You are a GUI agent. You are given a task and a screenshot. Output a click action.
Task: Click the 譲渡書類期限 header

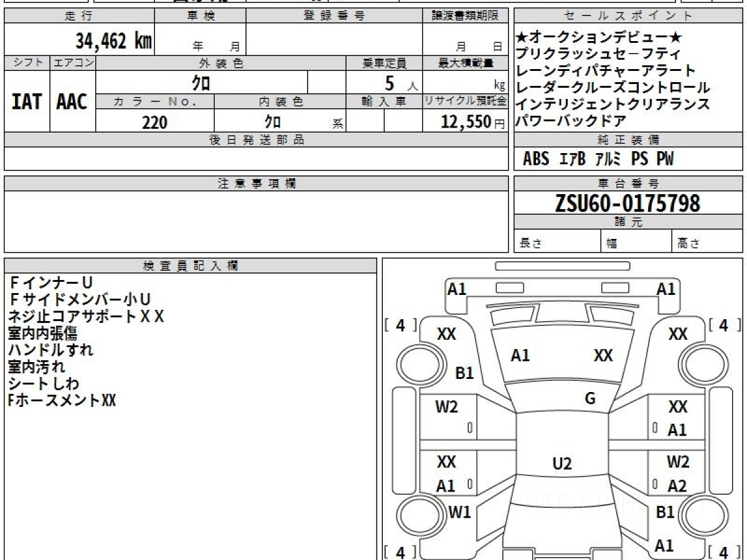pyautogui.click(x=465, y=16)
